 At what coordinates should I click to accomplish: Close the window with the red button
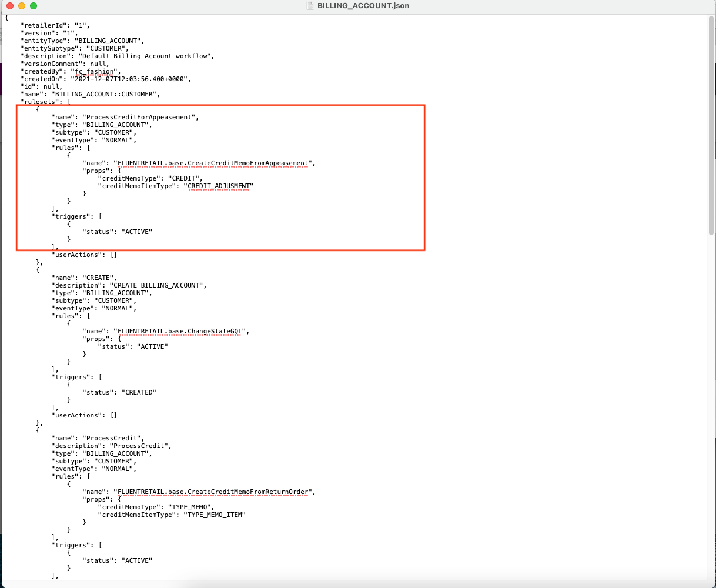pos(10,6)
